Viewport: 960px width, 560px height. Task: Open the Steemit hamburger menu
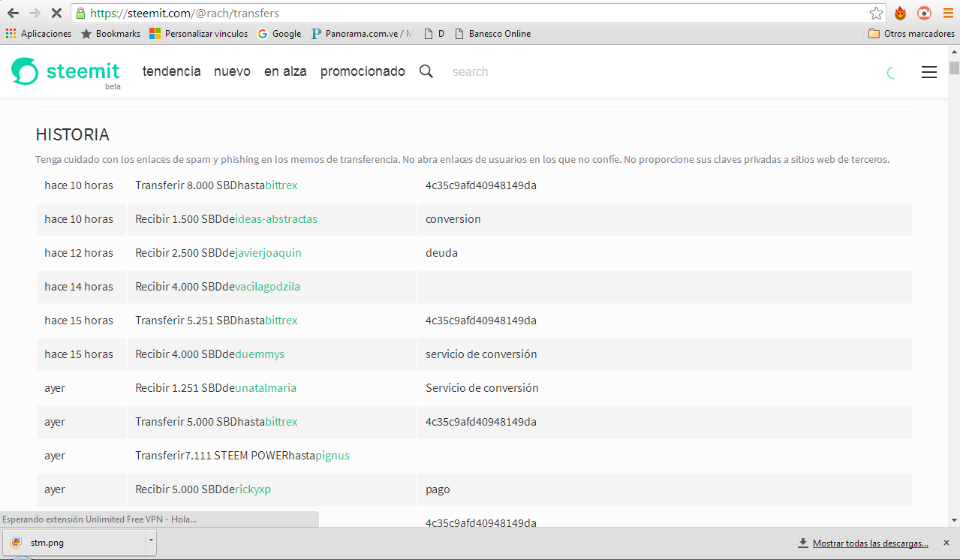click(x=929, y=72)
